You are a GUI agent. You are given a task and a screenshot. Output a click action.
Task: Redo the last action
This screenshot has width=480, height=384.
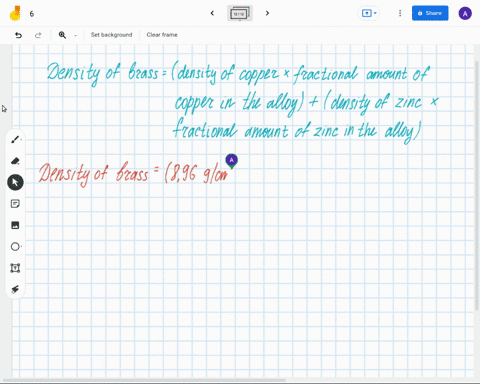point(38,35)
